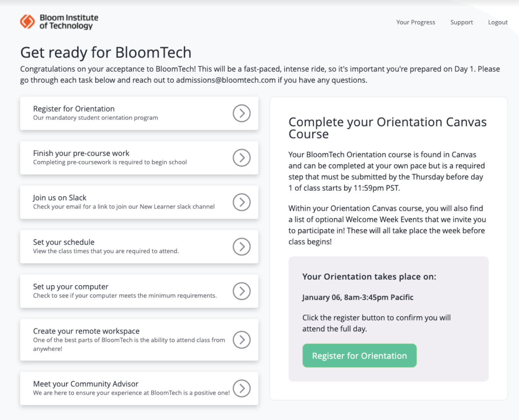Image resolution: width=519 pixels, height=420 pixels.
Task: Click arrow icon beside Finish your pre-course work
Action: tap(242, 158)
